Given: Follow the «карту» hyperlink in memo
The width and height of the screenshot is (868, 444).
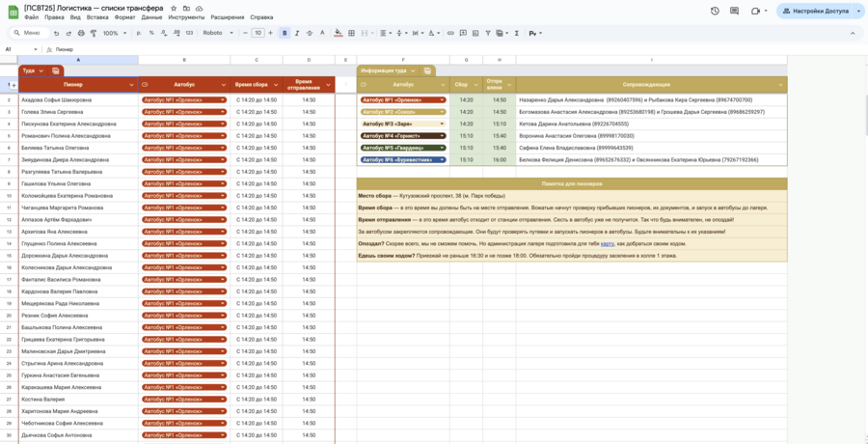Looking at the screenshot, I should [607, 243].
